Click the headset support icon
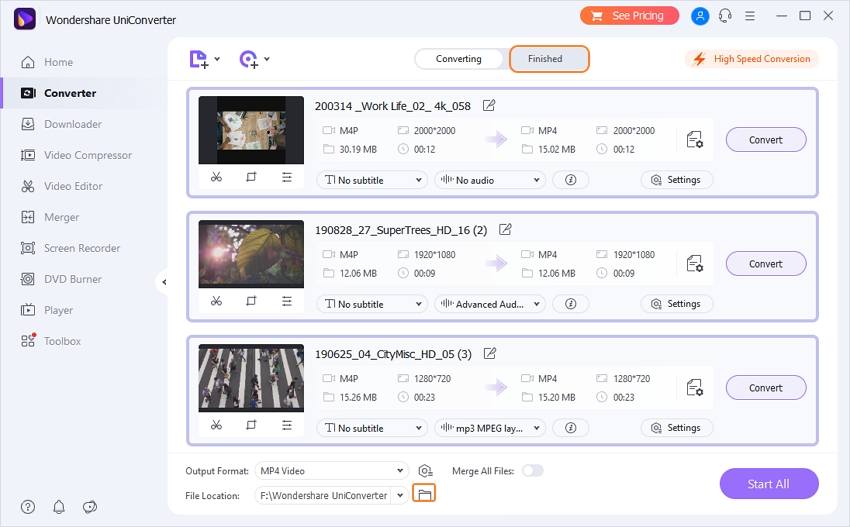Screen dimensions: 850x527 [x=725, y=16]
